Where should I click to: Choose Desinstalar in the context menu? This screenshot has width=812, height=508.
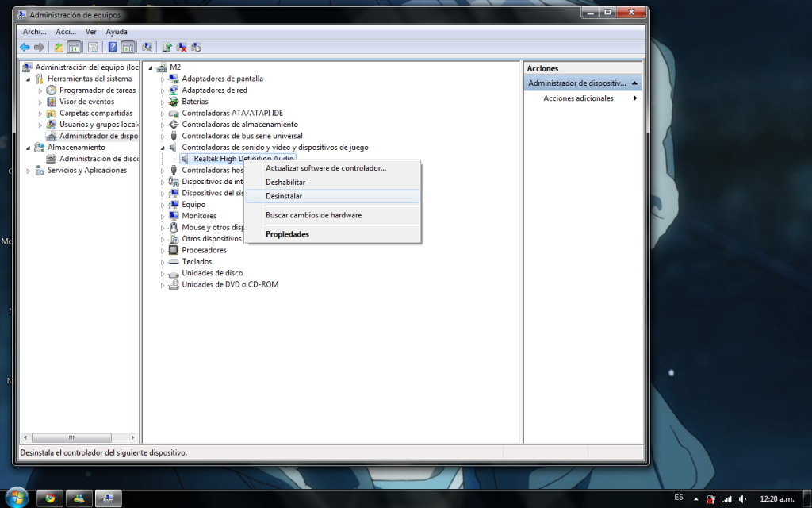click(332, 196)
